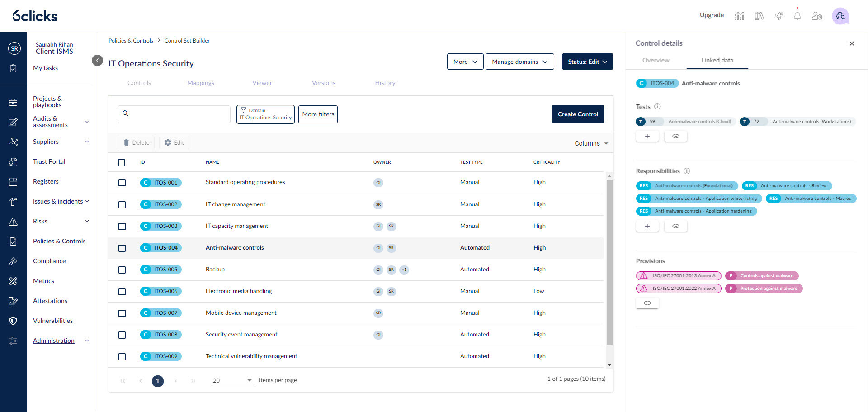
Task: Open the Overview tab in Control details
Action: point(656,60)
